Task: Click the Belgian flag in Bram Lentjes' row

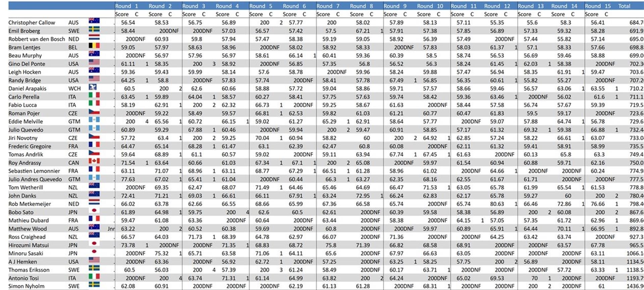Action: (x=94, y=45)
